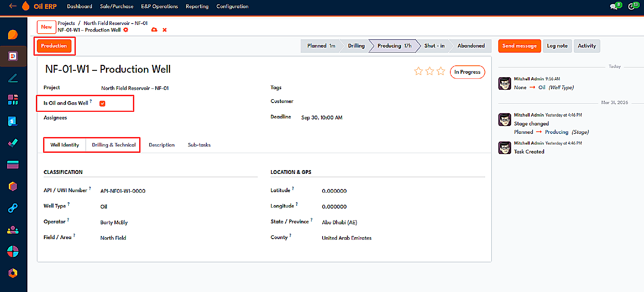Switch to the Description tab
644x292 pixels.
point(162,145)
